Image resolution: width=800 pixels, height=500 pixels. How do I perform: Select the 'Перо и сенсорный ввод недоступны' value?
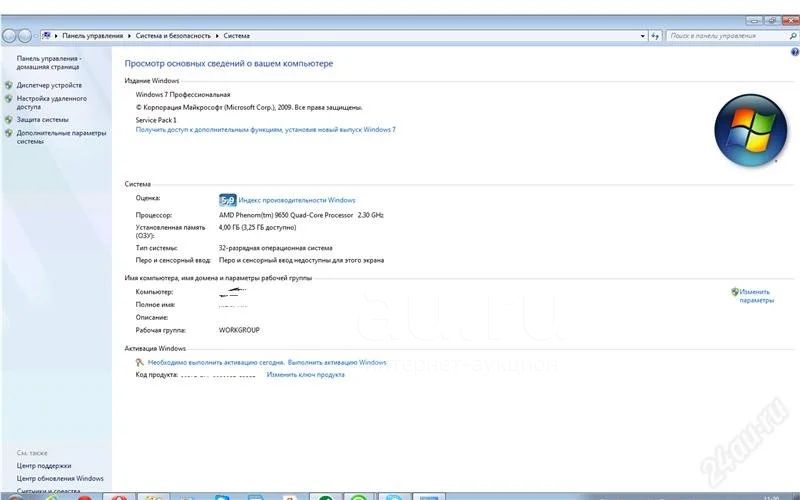pyautogui.click(x=302, y=260)
